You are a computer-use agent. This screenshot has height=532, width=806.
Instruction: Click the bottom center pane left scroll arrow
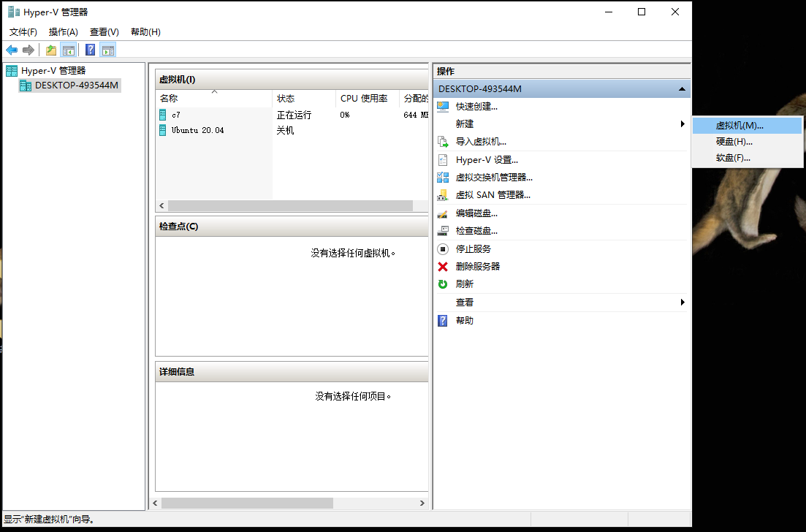155,503
